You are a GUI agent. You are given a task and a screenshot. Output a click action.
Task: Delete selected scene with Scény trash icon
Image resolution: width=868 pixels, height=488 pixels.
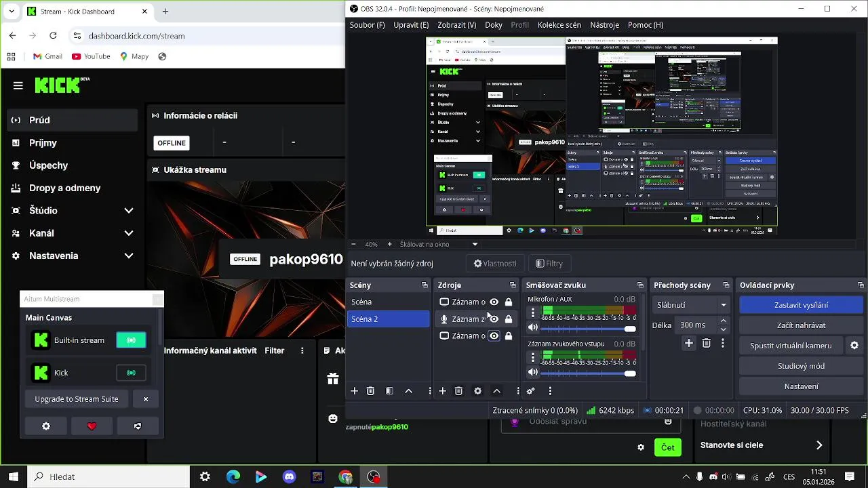pyautogui.click(x=370, y=391)
